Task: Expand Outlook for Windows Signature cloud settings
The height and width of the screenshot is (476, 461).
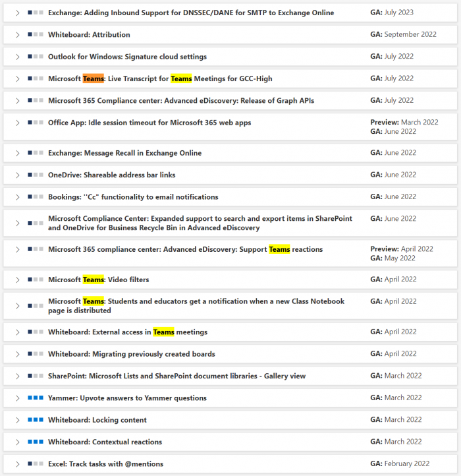Action: point(18,57)
